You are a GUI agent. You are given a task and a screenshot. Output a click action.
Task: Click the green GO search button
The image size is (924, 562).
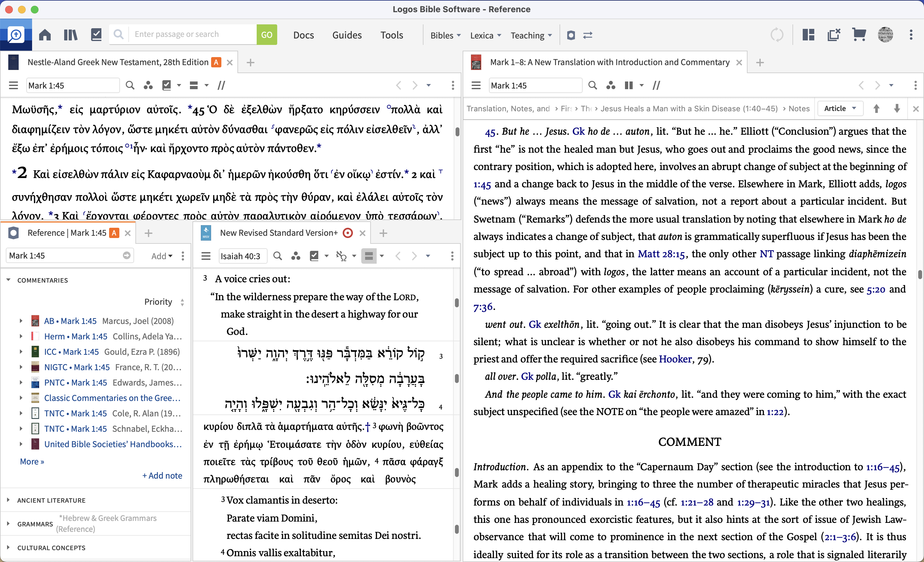(x=267, y=35)
